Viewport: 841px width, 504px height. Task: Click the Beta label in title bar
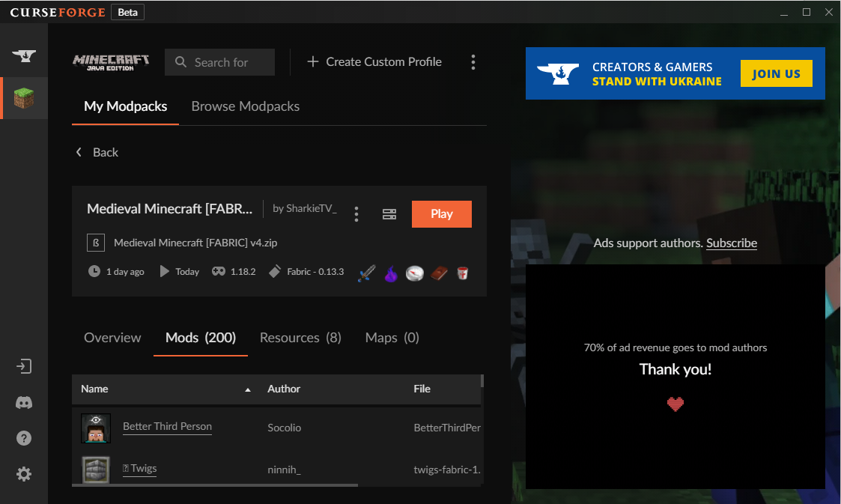(x=127, y=12)
